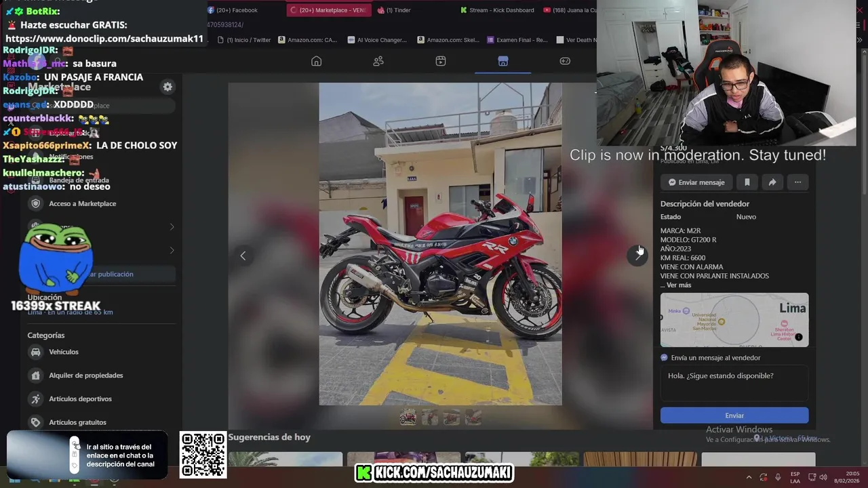Viewport: 868px width, 488px height.
Task: Select Alquiler de propiedades category label
Action: click(86, 375)
